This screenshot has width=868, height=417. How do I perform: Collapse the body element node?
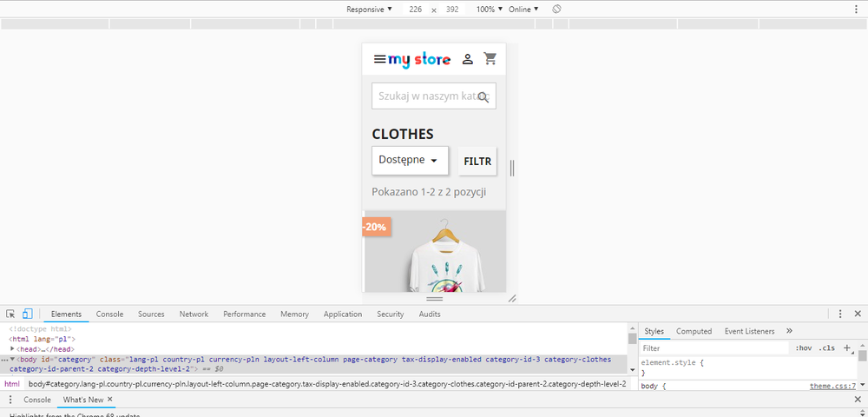pyautogui.click(x=12, y=360)
